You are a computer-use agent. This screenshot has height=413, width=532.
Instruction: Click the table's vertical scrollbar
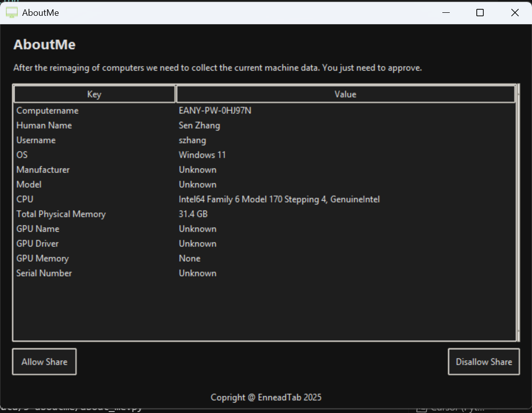pos(517,212)
